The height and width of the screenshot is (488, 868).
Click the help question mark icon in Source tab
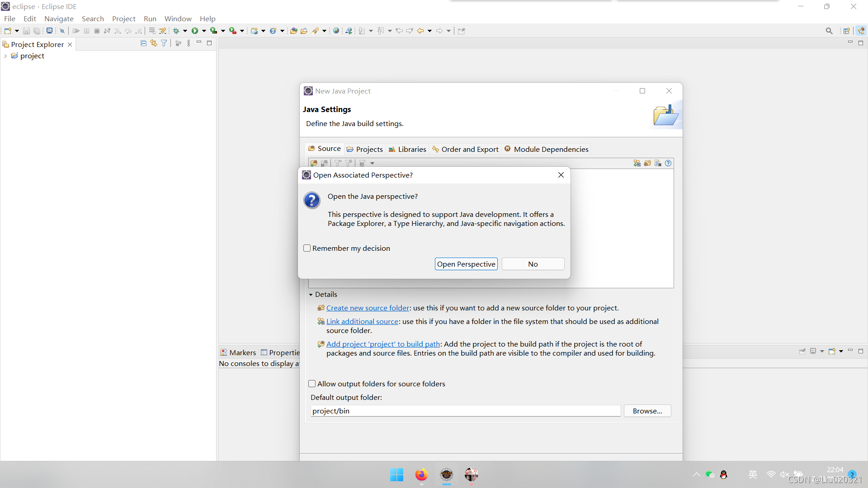[668, 163]
